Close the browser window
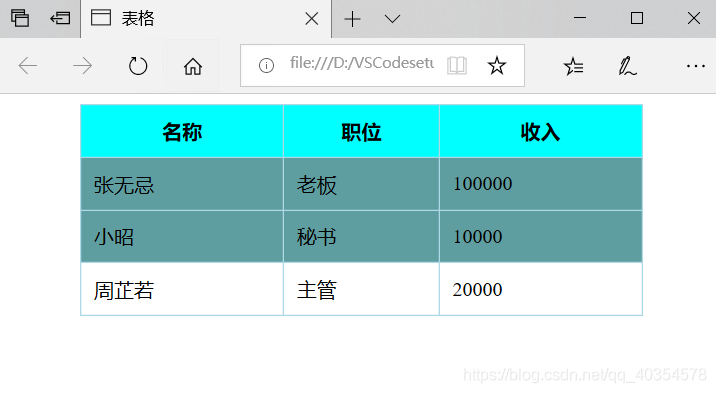This screenshot has width=716, height=393. point(694,18)
